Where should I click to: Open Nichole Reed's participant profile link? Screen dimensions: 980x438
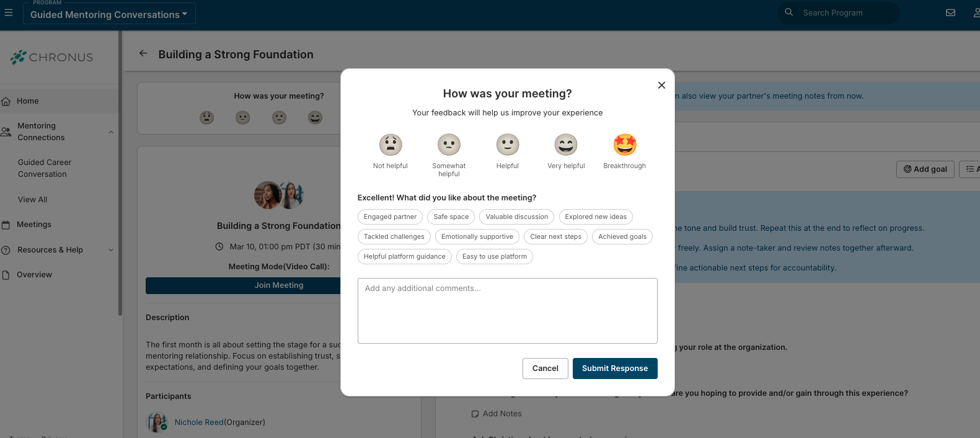198,421
